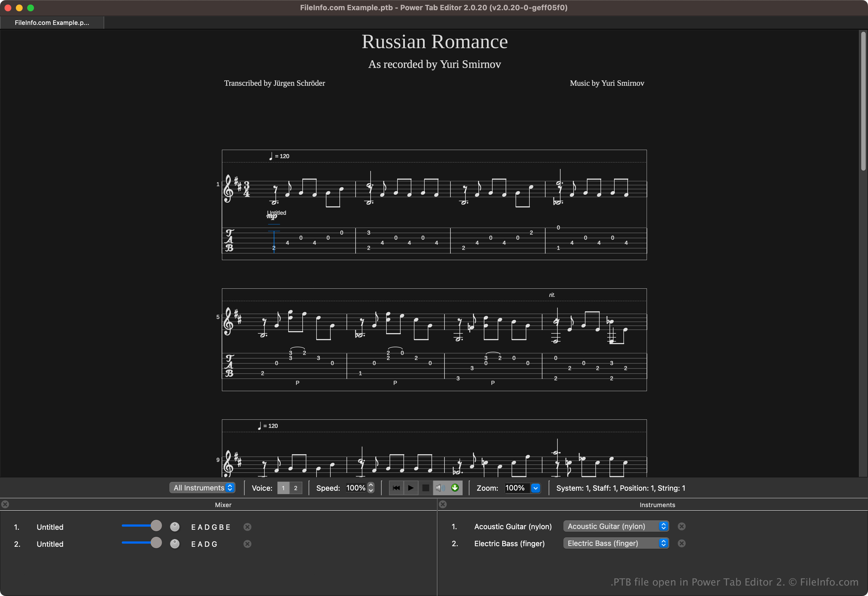The image size is (868, 596).
Task: Click the tempo marker 120 in system one
Action: tap(279, 156)
